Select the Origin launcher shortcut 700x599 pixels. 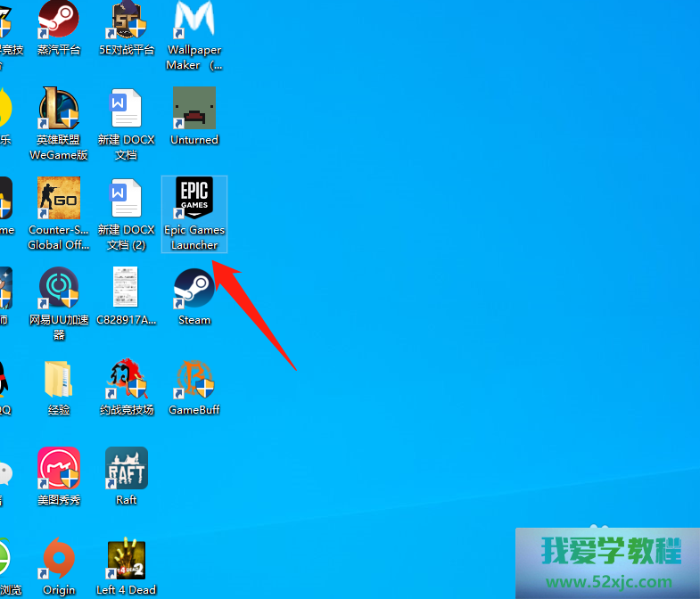click(59, 559)
